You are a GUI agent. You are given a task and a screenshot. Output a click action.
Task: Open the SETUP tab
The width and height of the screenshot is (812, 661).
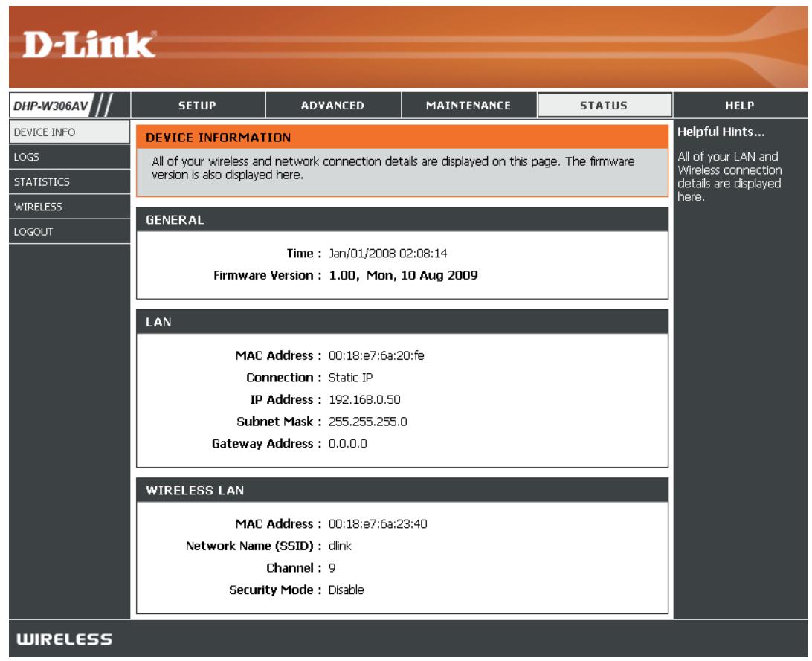tap(198, 105)
